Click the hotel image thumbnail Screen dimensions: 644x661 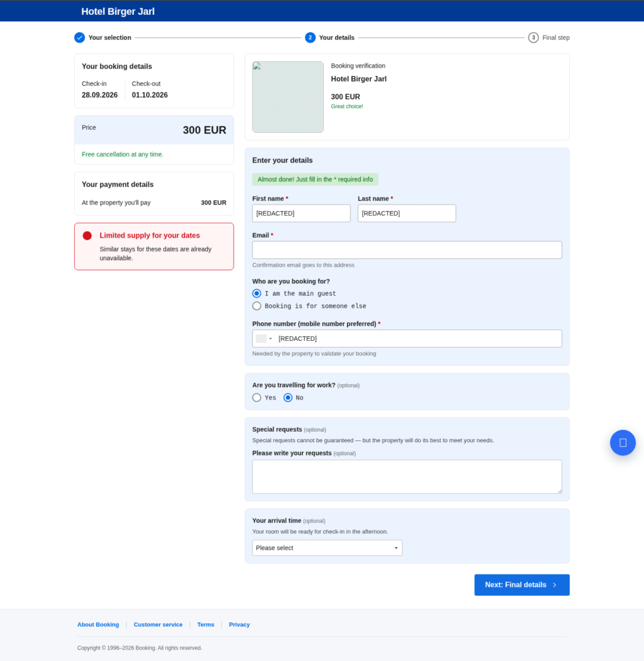coord(288,97)
